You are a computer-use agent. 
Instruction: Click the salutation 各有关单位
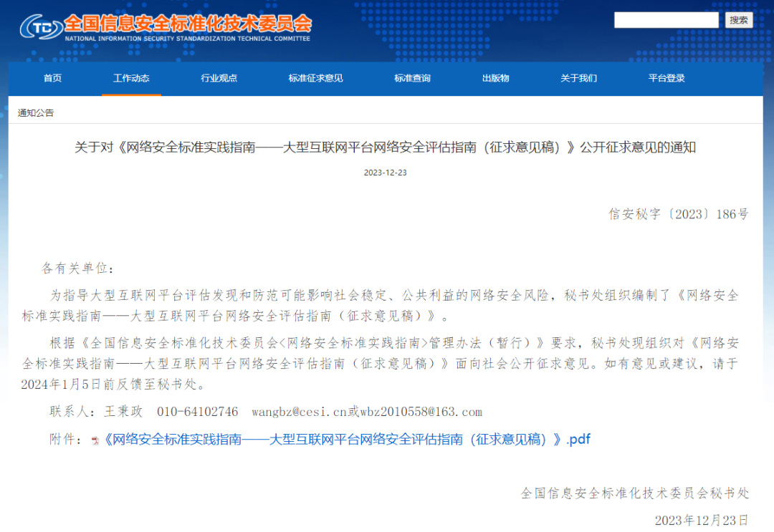tap(77, 269)
